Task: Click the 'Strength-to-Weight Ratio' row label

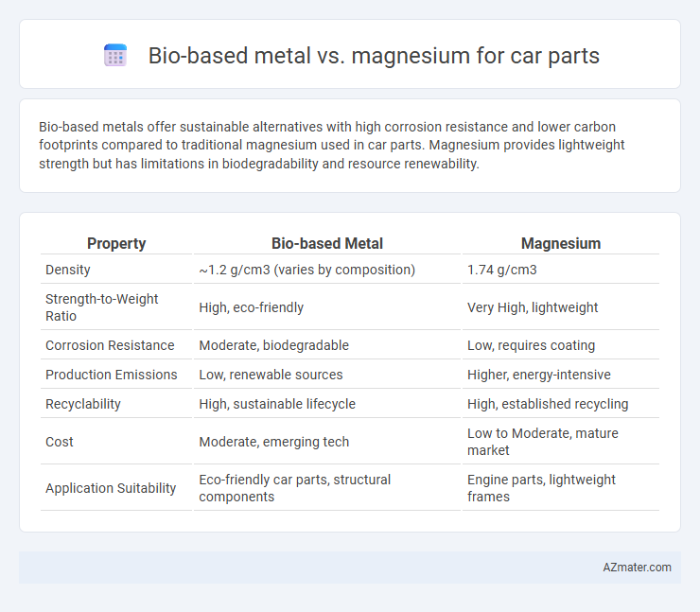Action: pos(102,307)
